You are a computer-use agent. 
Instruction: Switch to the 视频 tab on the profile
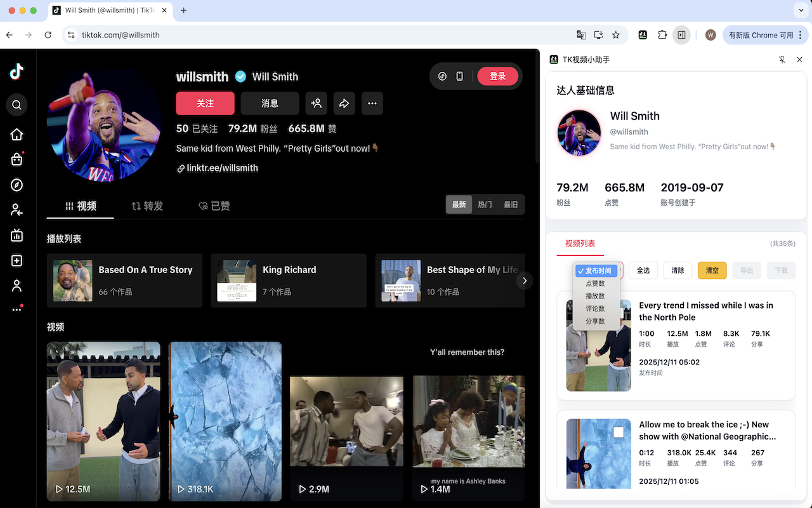pos(81,206)
